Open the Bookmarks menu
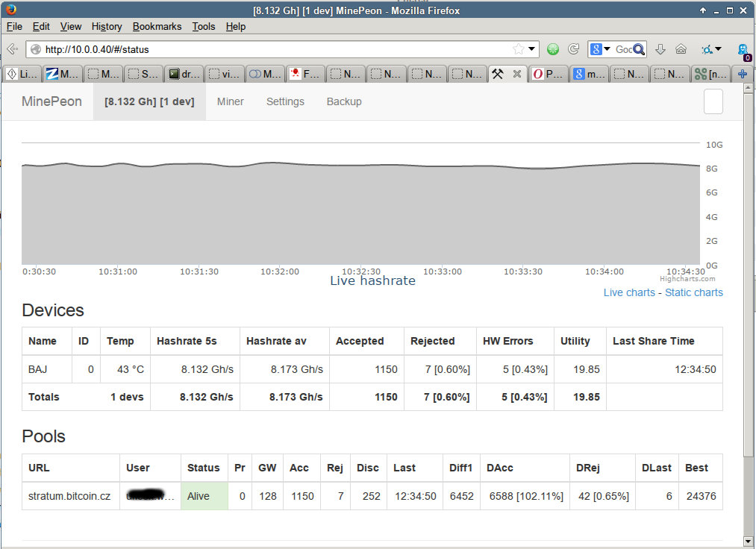Viewport: 756px width, 549px height. tap(157, 26)
